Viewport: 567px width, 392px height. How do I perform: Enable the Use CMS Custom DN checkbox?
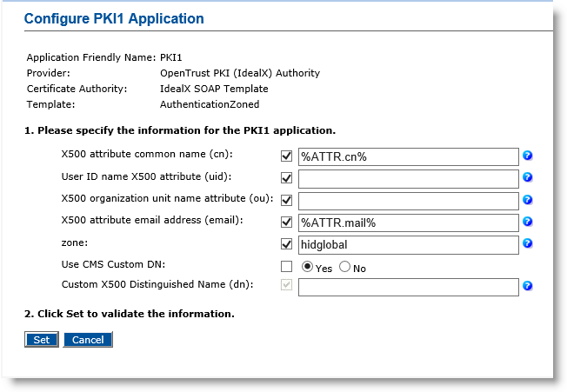[x=286, y=266]
